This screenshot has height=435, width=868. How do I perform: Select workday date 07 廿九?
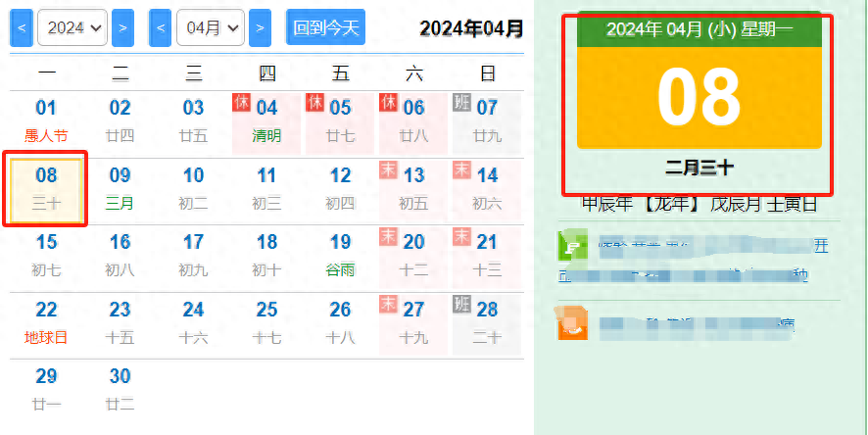pos(487,122)
